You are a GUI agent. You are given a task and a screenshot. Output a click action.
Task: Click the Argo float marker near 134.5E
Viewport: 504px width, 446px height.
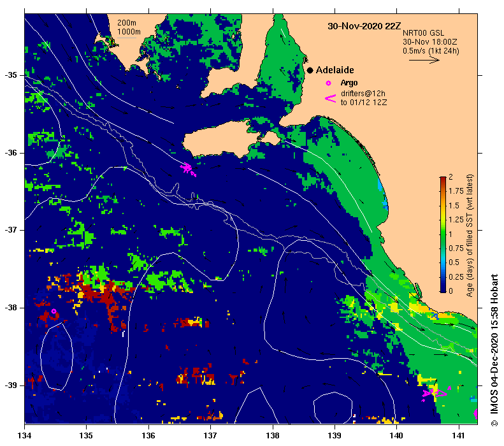pos(54,311)
